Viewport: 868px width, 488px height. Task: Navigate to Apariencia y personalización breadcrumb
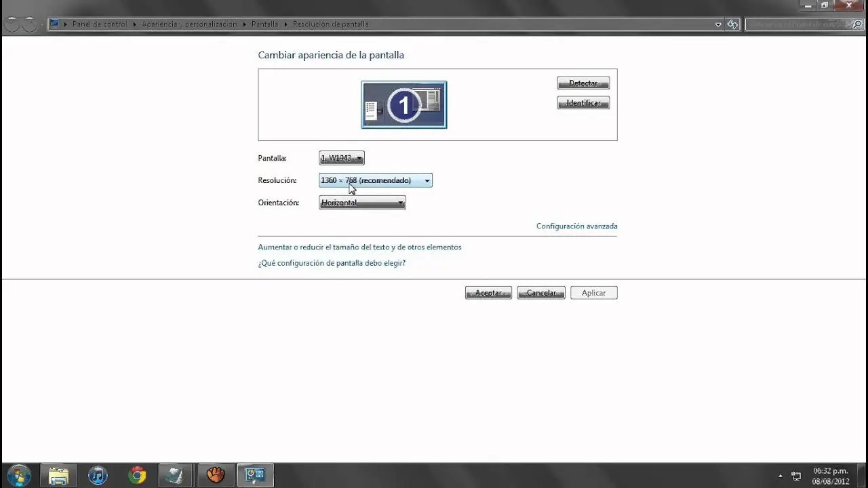pyautogui.click(x=189, y=24)
